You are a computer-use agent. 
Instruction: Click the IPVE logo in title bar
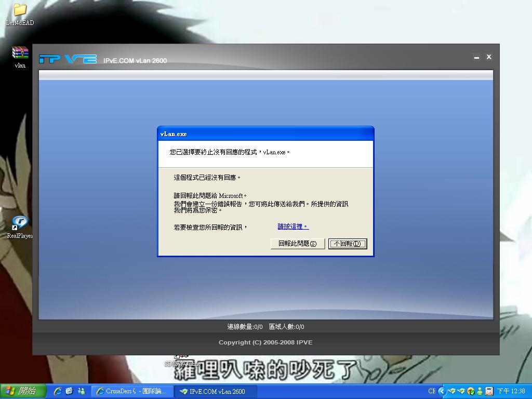pos(68,59)
